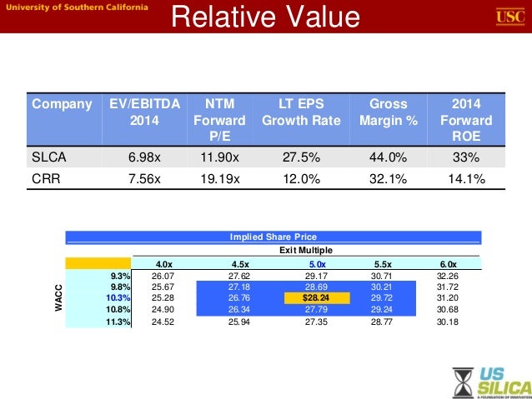Click the 27.18 share price cell
Viewport: 532px width, 399px height.
[x=238, y=287]
